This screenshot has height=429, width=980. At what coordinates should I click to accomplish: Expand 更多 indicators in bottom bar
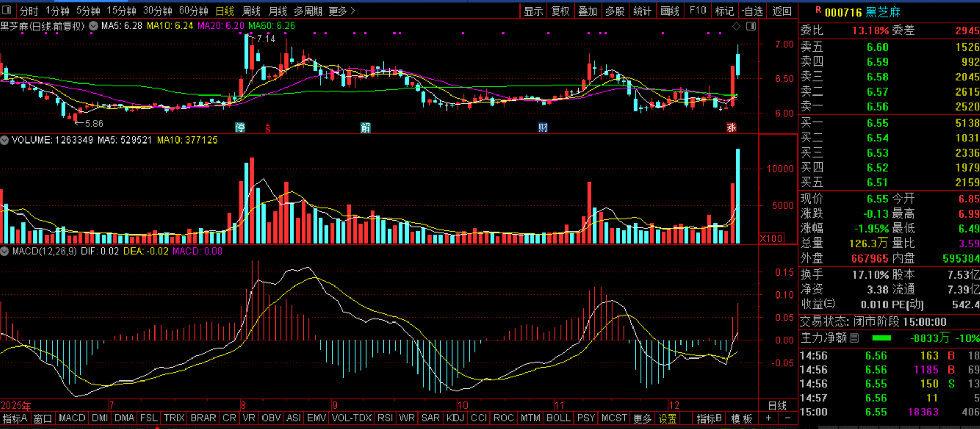642,419
